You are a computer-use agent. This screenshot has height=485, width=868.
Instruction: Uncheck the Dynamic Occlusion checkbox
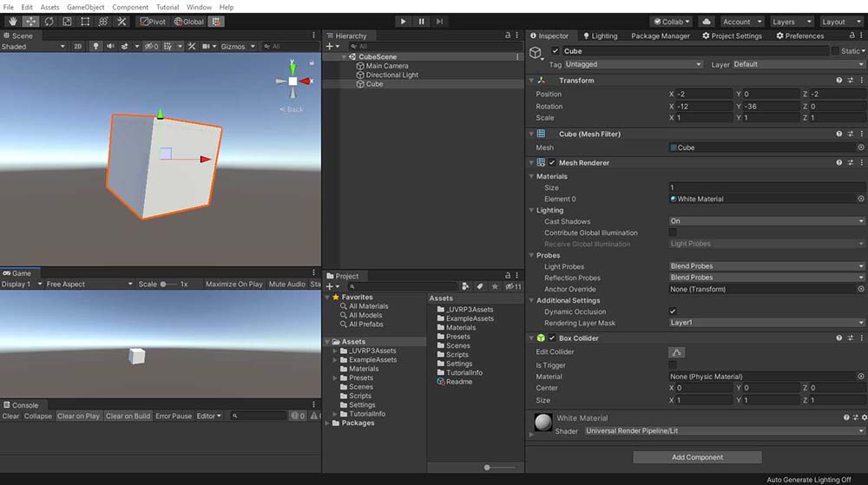tap(673, 311)
